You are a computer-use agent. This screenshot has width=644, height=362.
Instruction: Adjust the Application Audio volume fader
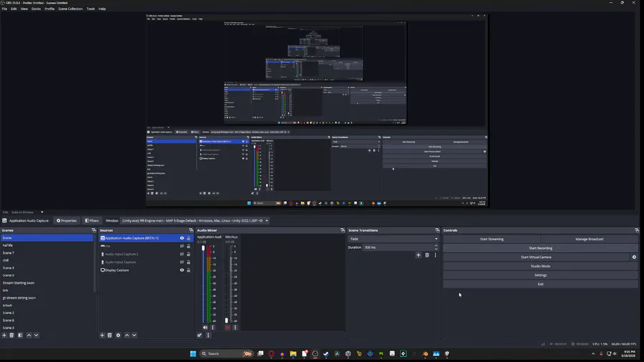[203, 248]
